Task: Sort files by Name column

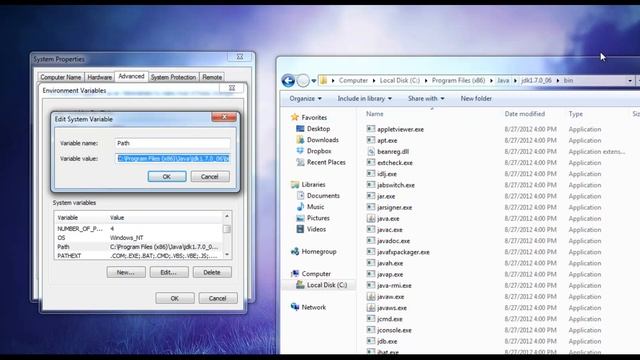Action: pos(375,114)
